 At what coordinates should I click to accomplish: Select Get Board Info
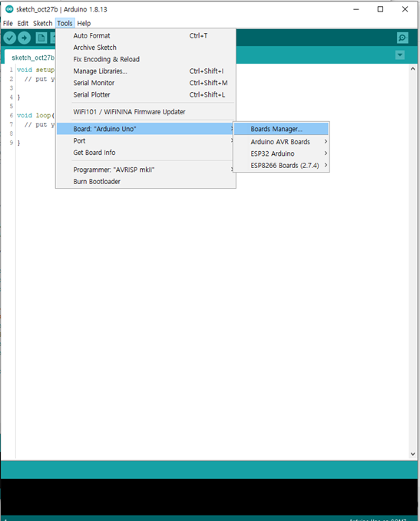146,153
